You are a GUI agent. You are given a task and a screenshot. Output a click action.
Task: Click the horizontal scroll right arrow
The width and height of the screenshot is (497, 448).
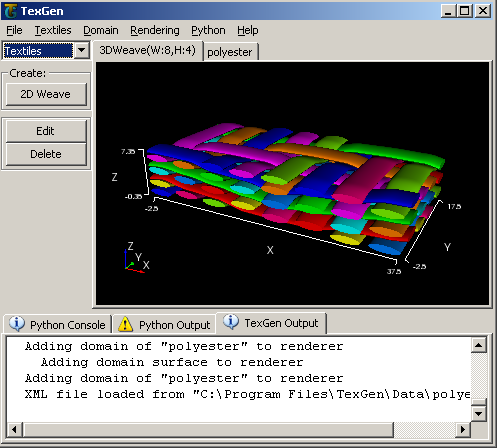463,429
